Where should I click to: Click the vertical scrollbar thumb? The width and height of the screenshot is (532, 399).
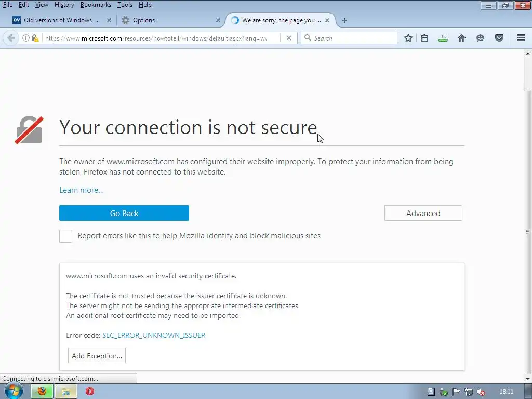(527, 231)
